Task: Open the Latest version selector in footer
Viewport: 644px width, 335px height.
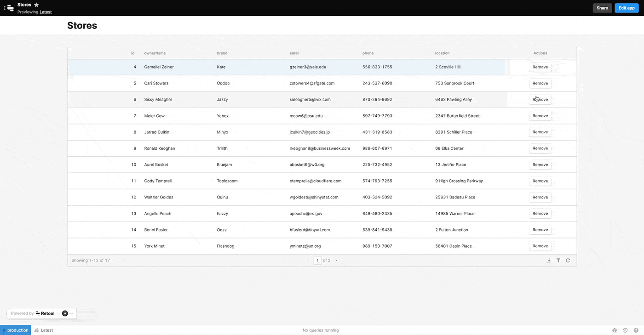Action: 44,330
